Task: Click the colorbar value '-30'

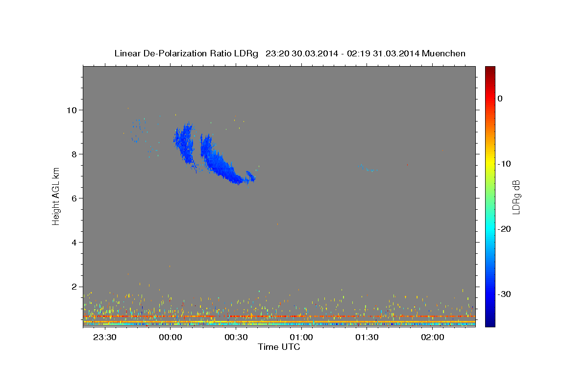Action: (x=505, y=294)
